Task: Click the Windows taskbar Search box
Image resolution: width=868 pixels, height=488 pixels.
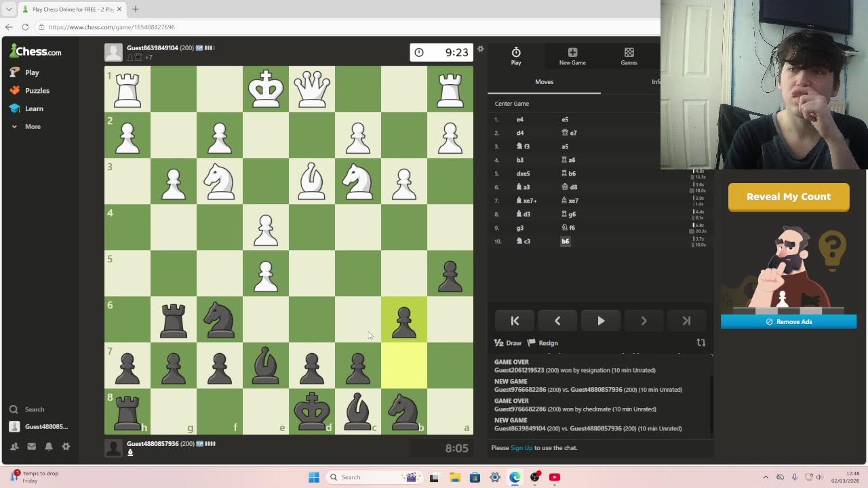Action: [x=374, y=477]
